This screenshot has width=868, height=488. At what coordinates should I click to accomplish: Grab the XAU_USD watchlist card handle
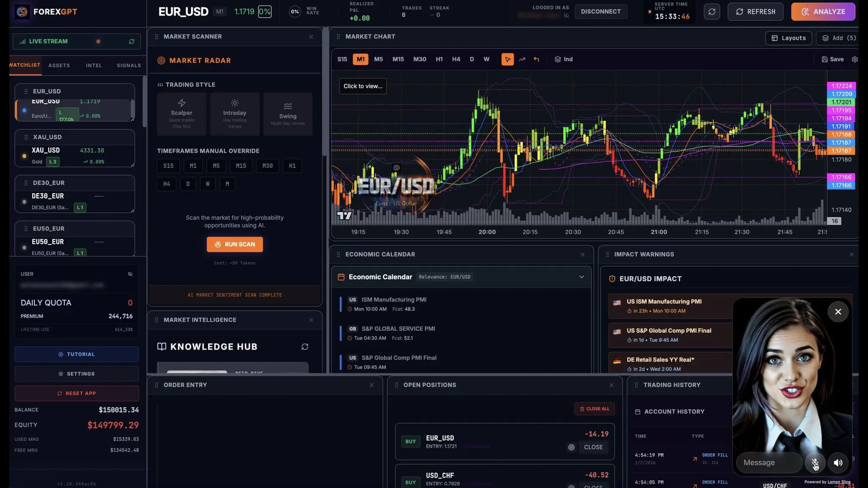(x=26, y=137)
